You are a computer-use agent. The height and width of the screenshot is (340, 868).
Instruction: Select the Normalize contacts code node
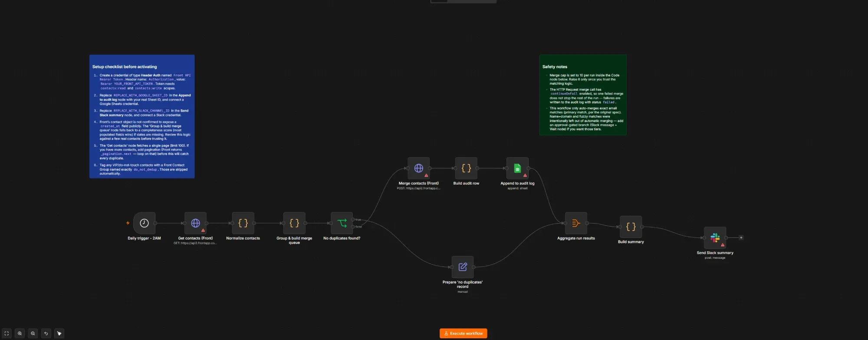[243, 223]
